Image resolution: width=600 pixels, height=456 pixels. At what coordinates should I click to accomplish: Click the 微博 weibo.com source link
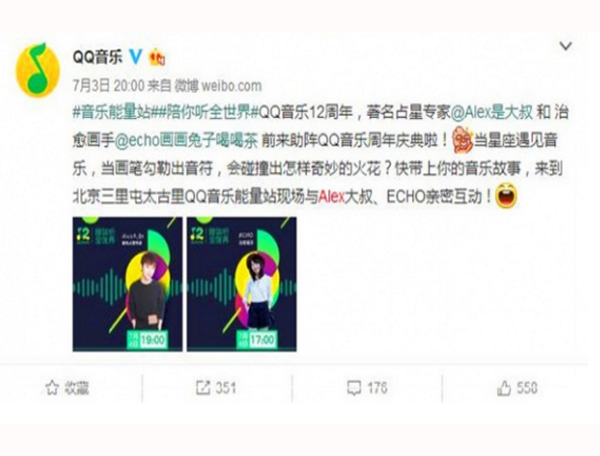(218, 86)
